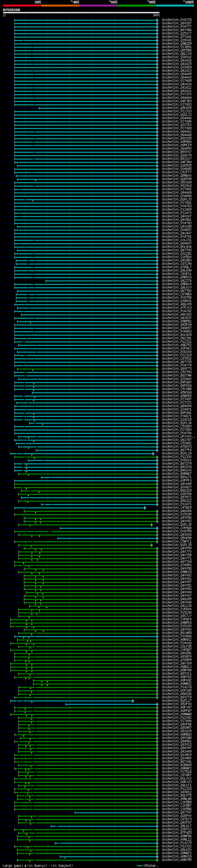Screen dimensions: 197x868
Task: Select label UniRef100_P04784
Action: coord(177,433)
